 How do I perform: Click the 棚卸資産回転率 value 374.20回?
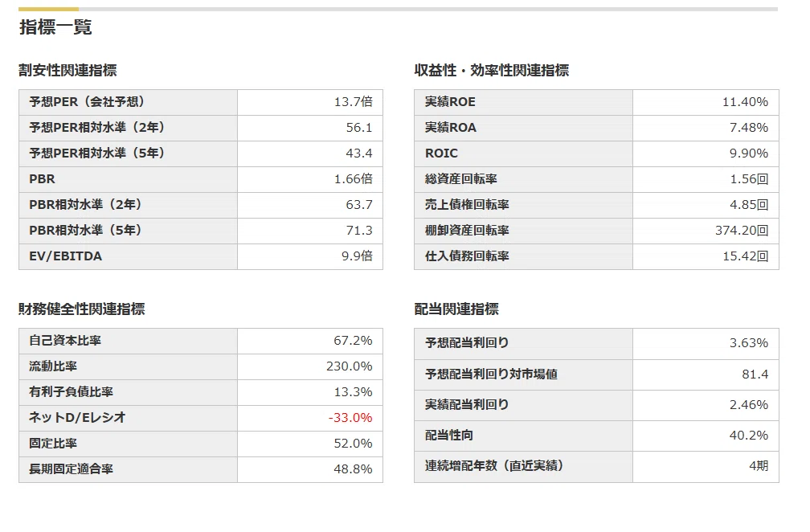tap(741, 231)
